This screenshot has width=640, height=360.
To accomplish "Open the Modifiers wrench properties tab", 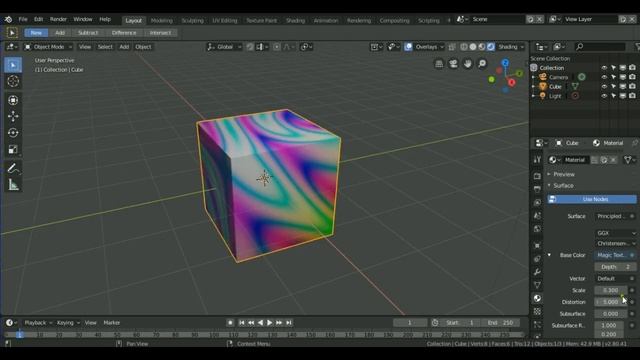I will point(537,271).
